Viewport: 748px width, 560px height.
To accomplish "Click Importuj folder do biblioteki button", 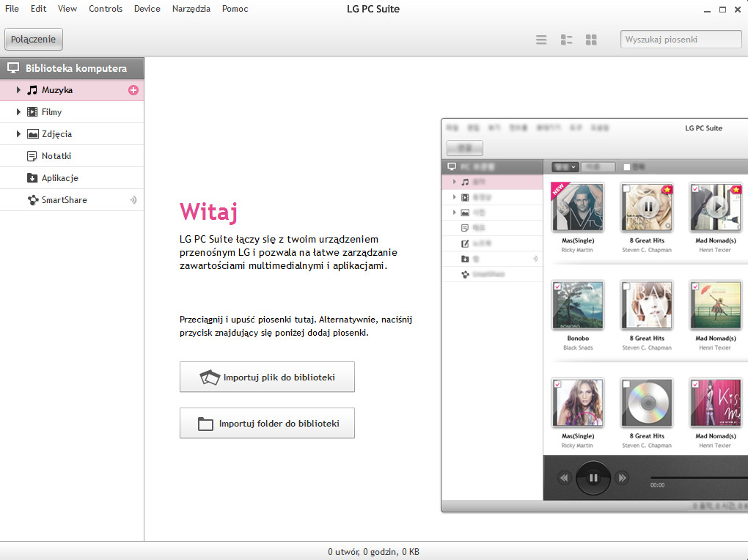I will coord(267,423).
